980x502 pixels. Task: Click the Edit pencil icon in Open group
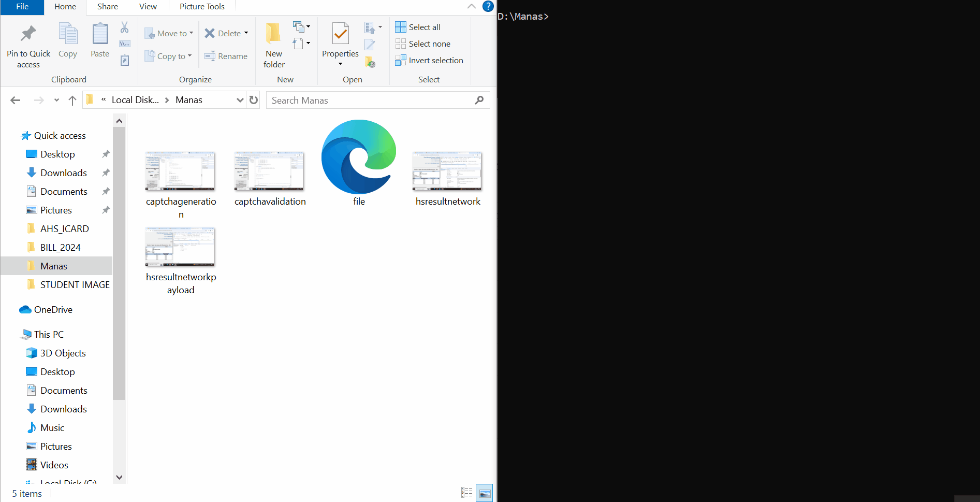pos(370,45)
